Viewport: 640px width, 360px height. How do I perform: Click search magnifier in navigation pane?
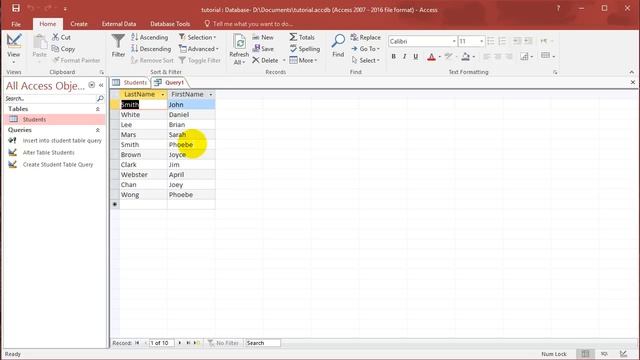[x=100, y=98]
